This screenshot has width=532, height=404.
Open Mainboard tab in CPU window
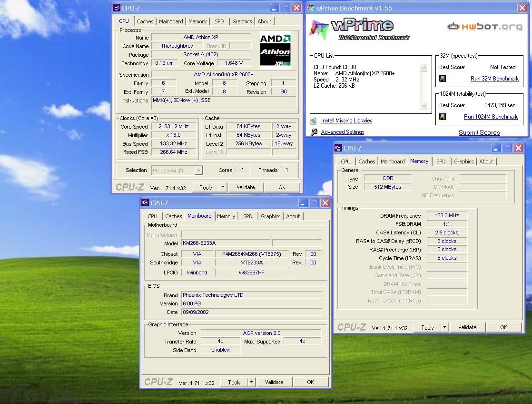[171, 21]
